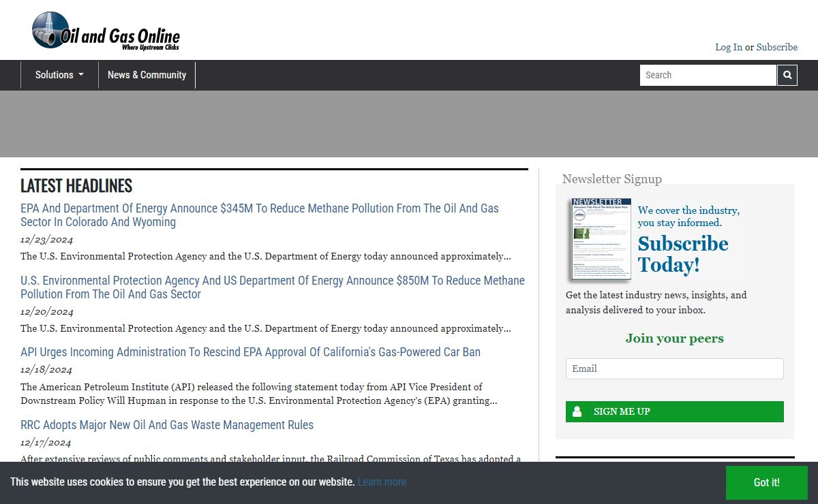818x504 pixels.
Task: Select the date 12/17/2024
Action: (46, 443)
